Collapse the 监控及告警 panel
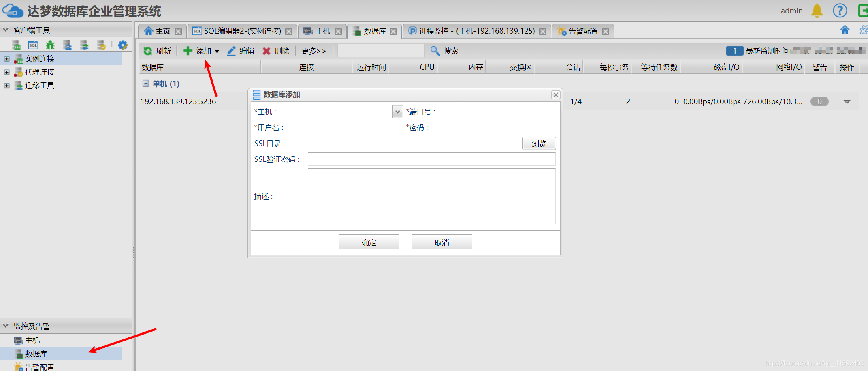Screen dimensions: 868x371 (x=6, y=326)
